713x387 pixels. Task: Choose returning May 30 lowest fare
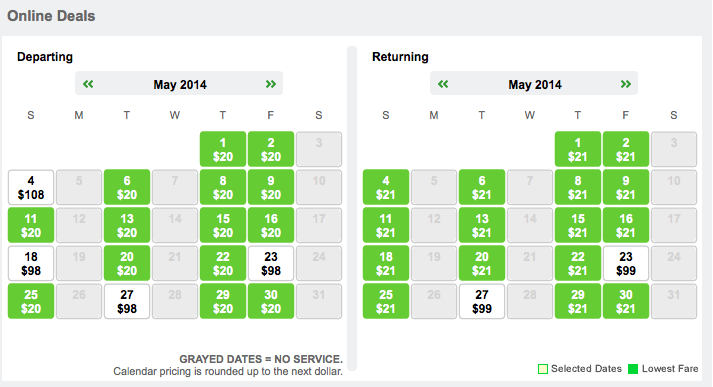coord(626,302)
